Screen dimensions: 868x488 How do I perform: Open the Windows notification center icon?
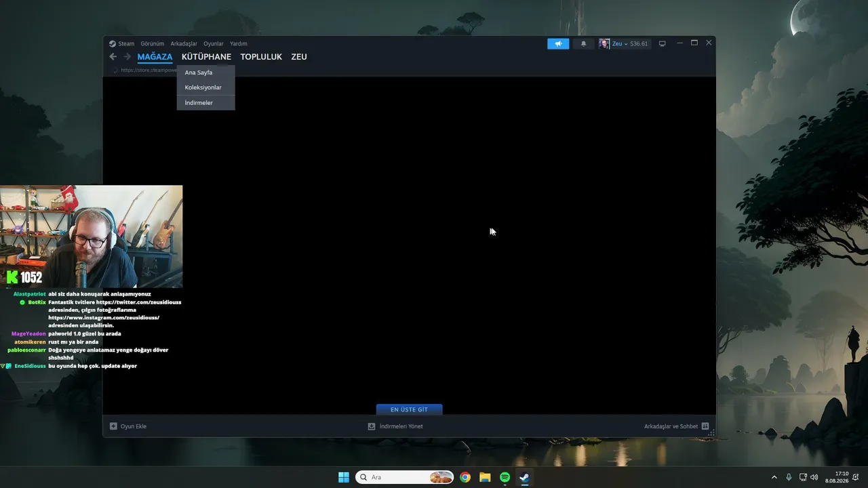[856, 477]
